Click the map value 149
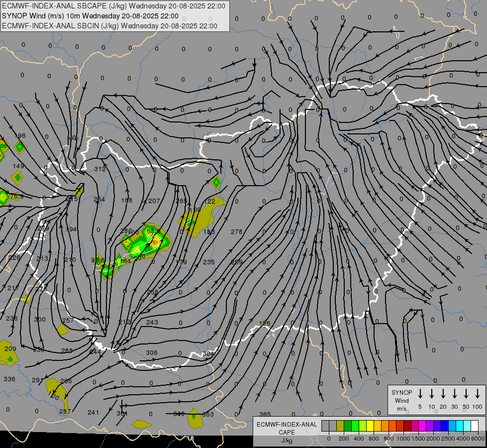 coord(18,166)
